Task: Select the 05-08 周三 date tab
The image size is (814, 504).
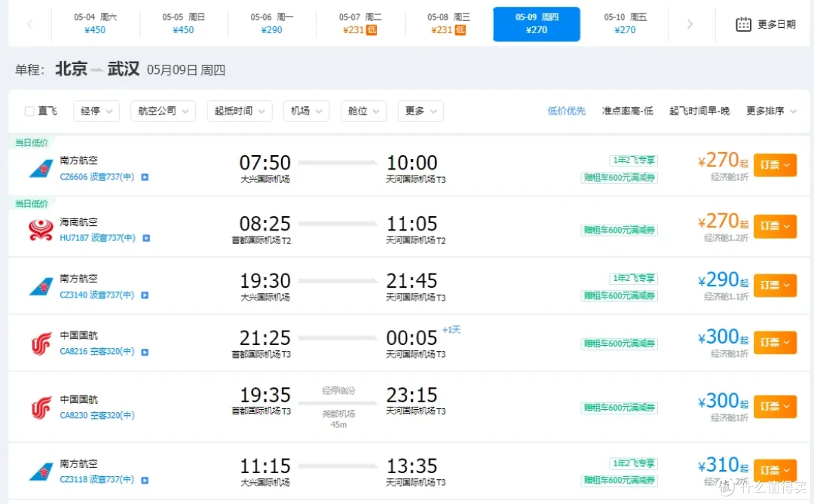Action: coord(448,24)
